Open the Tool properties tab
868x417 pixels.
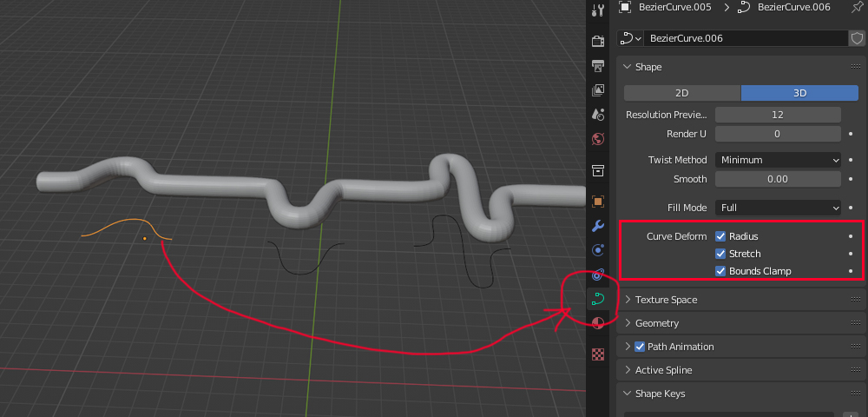(x=598, y=10)
